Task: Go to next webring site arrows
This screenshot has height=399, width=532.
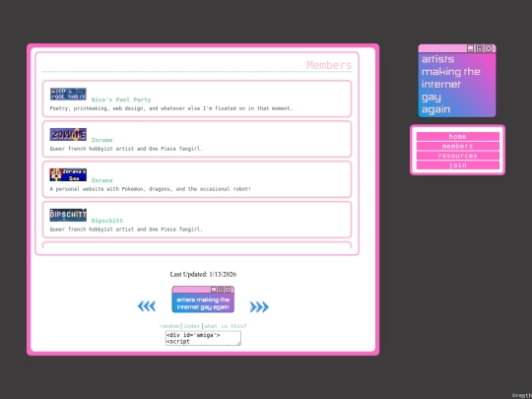Action: (x=259, y=306)
